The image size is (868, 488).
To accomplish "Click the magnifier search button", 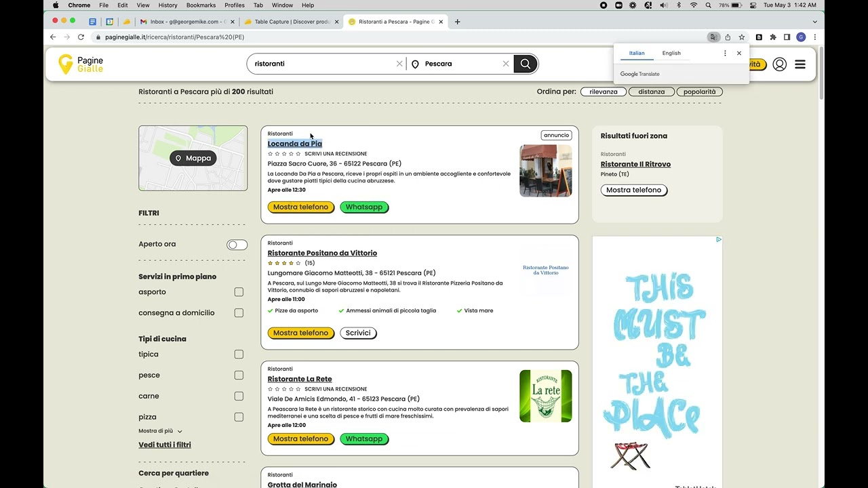I will [x=526, y=64].
